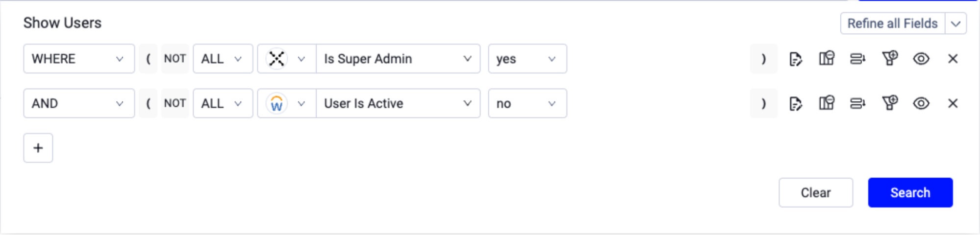Click the Clear button

816,192
